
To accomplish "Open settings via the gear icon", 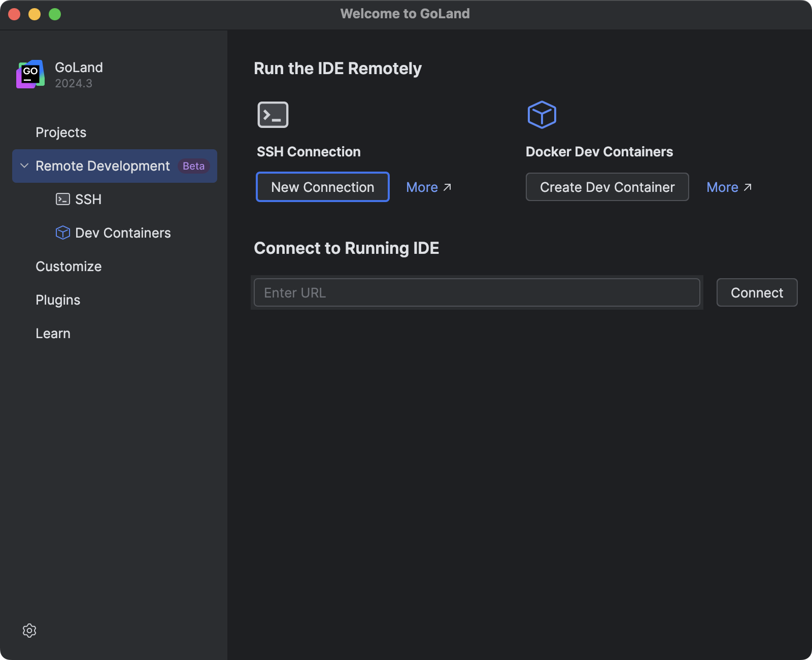I will pos(29,631).
